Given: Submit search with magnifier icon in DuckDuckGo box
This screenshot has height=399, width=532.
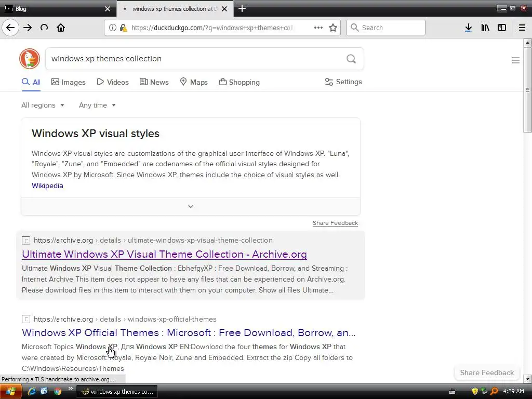Looking at the screenshot, I should click(x=351, y=59).
